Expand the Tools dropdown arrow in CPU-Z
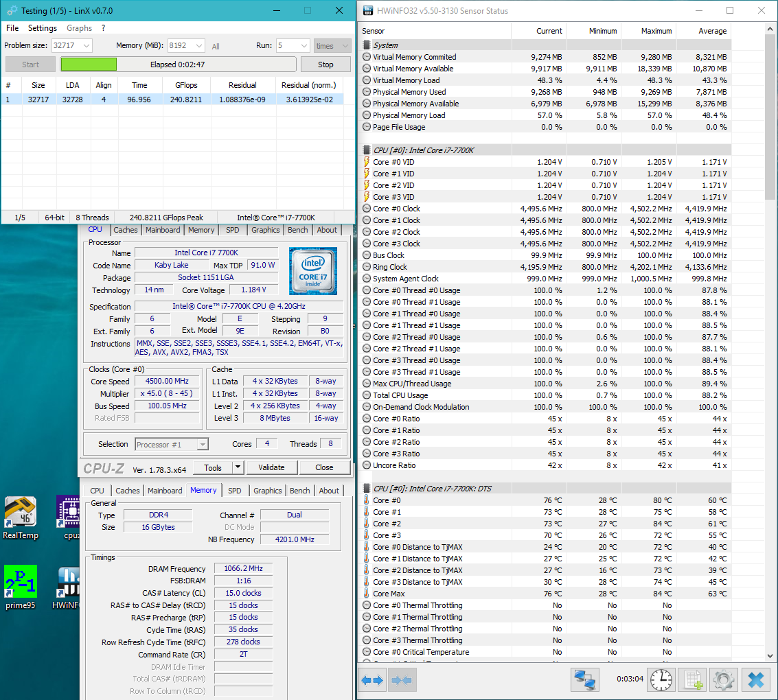This screenshot has height=700, width=778. tap(238, 467)
